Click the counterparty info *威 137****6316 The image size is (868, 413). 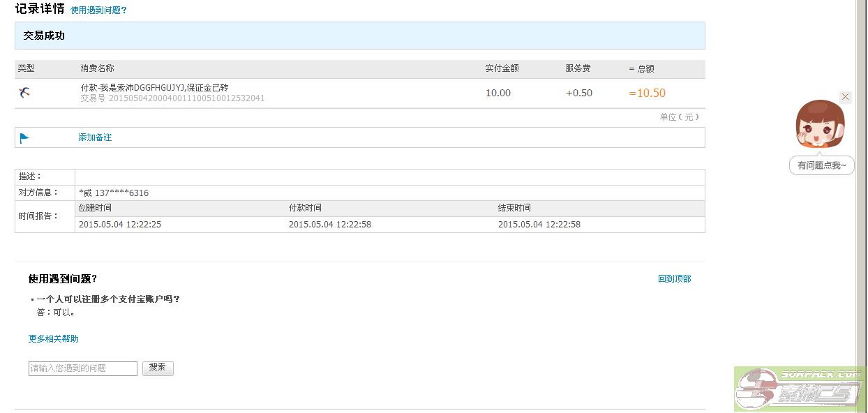pos(114,193)
